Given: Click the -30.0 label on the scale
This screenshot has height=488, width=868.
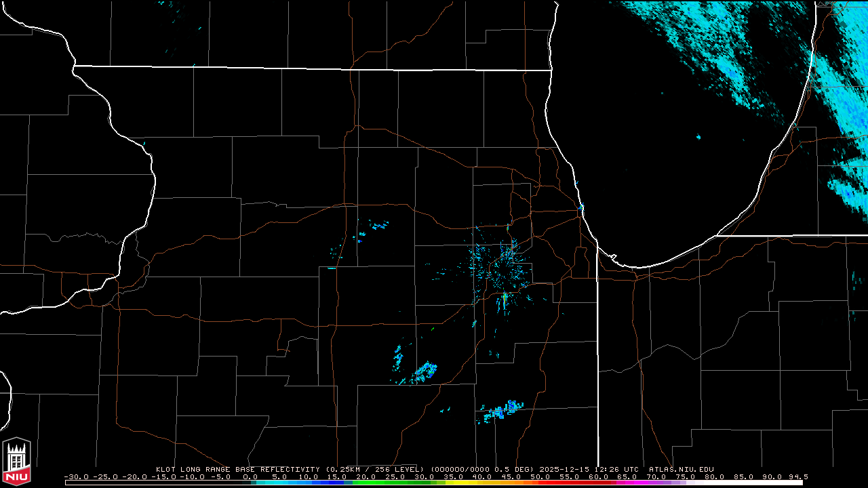Looking at the screenshot, I should click(x=76, y=476).
